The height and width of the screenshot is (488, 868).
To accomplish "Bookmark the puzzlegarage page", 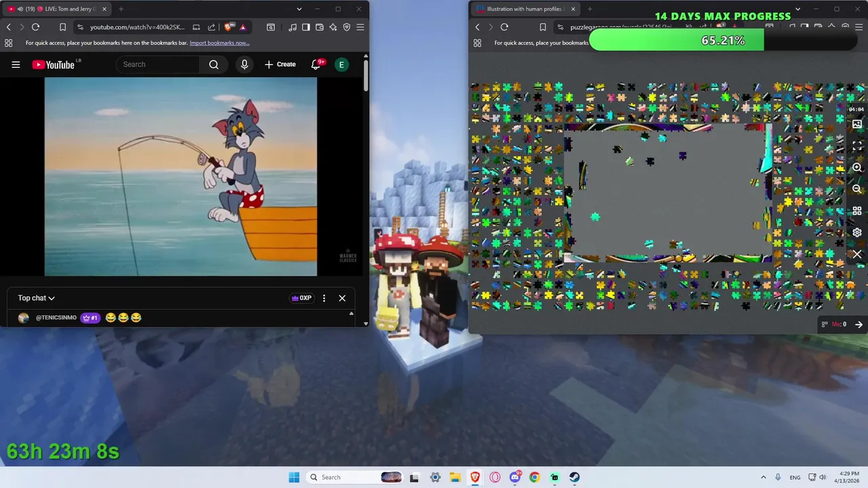I will point(542,27).
